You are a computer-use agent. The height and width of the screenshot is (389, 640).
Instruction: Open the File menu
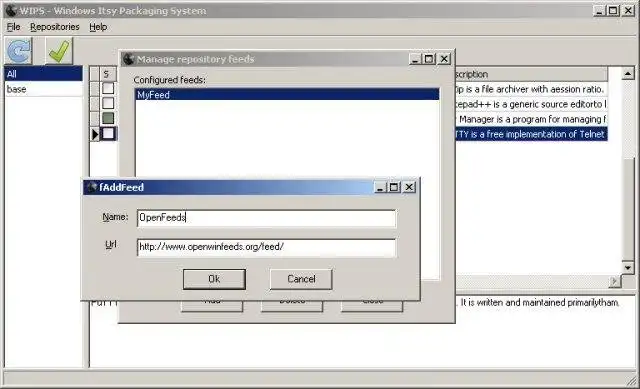point(13,27)
